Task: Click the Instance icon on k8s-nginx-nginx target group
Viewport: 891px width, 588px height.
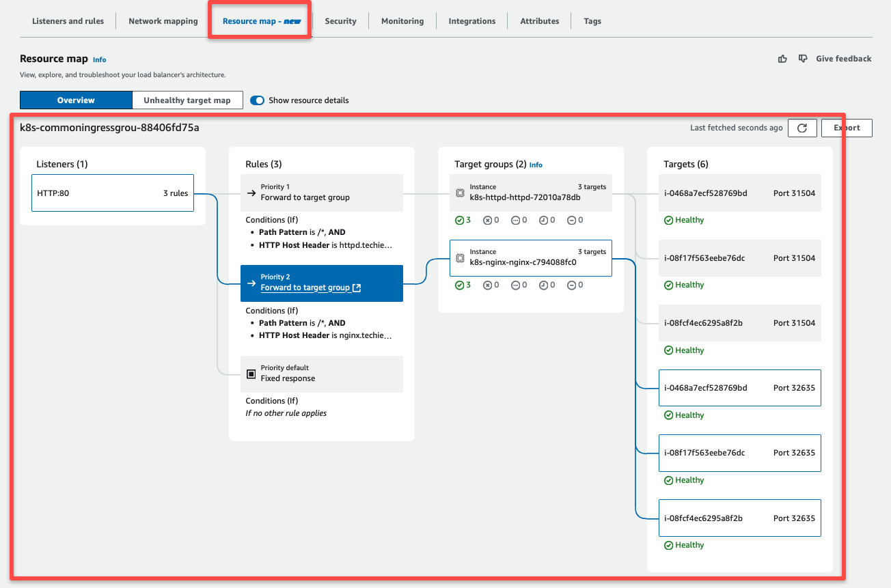Action: click(459, 257)
